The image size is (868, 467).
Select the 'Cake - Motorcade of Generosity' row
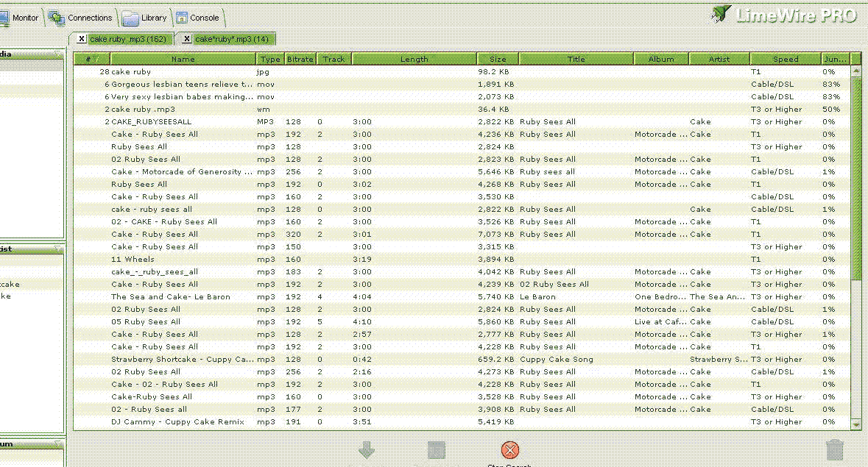tap(462, 172)
